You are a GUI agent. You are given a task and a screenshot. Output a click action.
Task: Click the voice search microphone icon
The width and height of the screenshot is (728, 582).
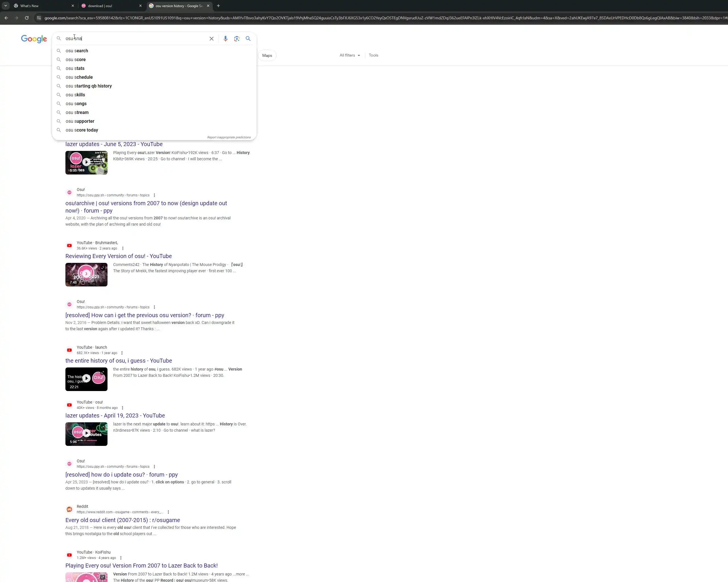(225, 39)
